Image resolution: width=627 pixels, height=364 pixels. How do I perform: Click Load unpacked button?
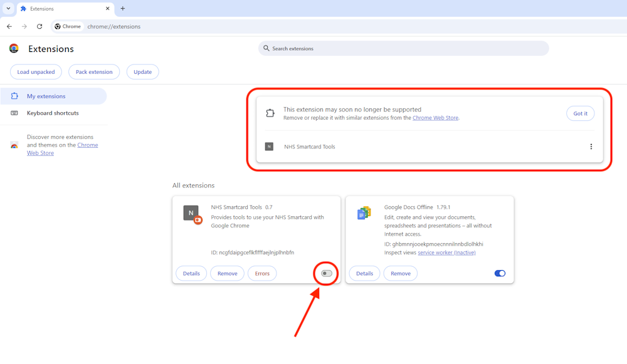tap(36, 72)
